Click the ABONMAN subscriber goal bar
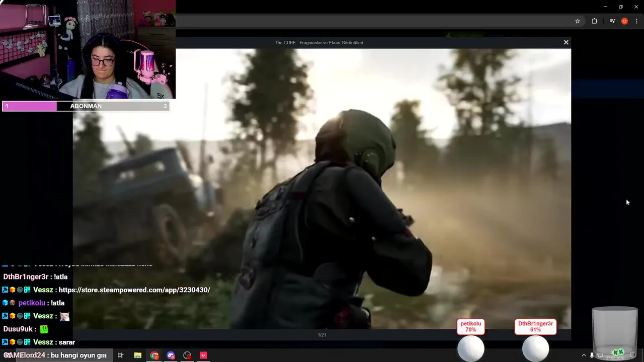The width and height of the screenshot is (644, 362). point(86,106)
